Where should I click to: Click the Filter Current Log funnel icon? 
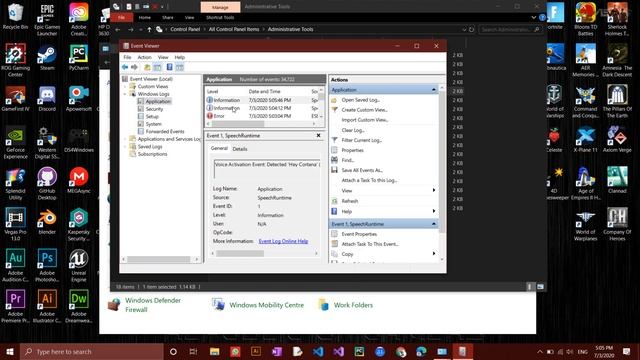(334, 140)
